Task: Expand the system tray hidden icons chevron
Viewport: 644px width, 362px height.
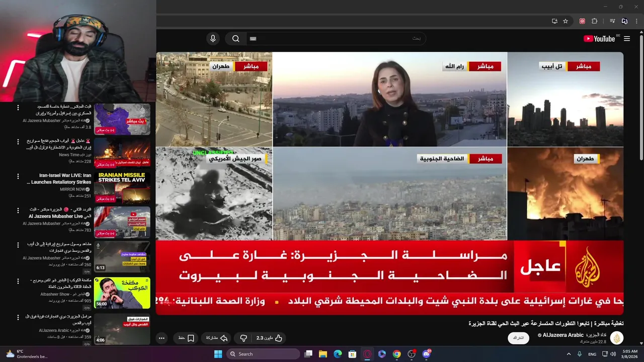Action: (569, 354)
